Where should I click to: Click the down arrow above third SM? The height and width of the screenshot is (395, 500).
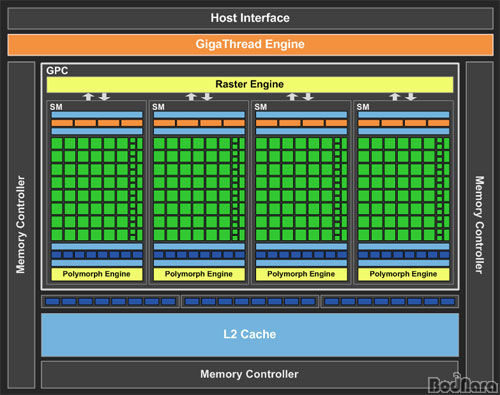click(x=309, y=97)
